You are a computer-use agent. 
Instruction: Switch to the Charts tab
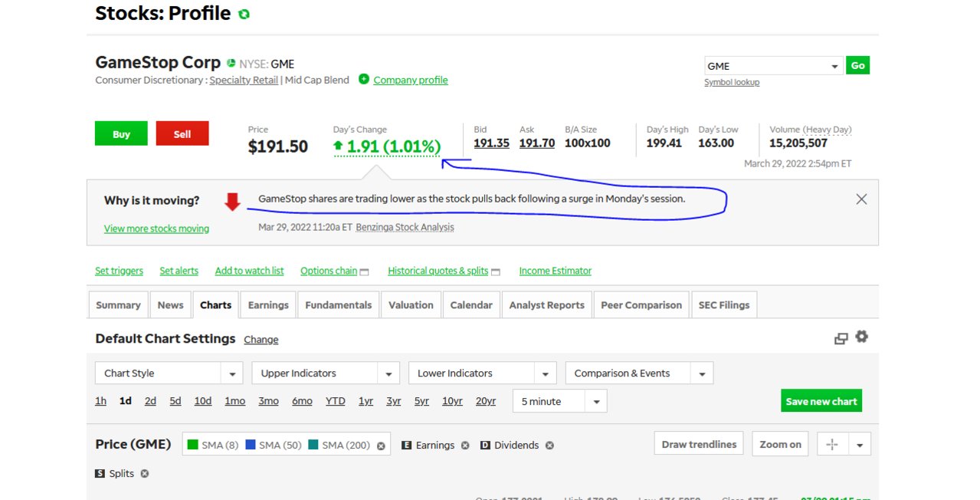[x=215, y=304]
